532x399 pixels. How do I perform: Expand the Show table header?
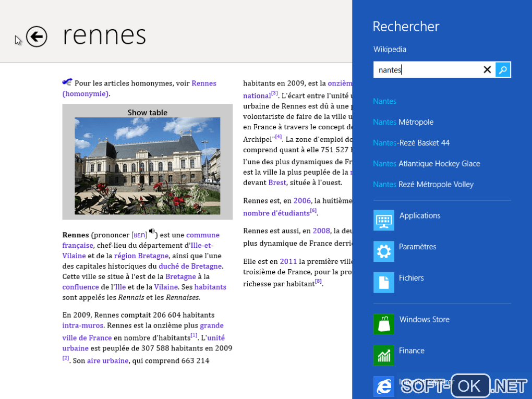click(147, 112)
